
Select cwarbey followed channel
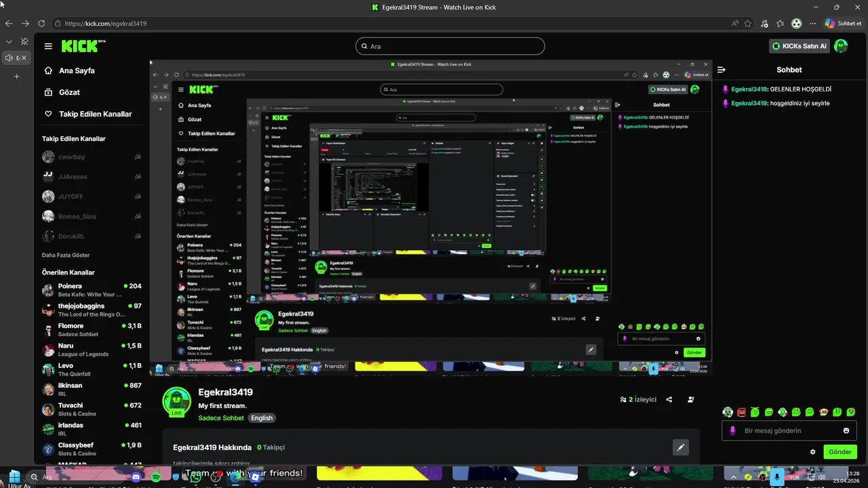pos(92,157)
